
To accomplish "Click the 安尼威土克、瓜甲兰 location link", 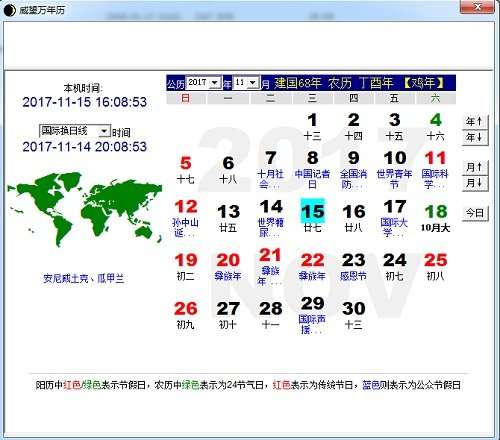I will (84, 278).
